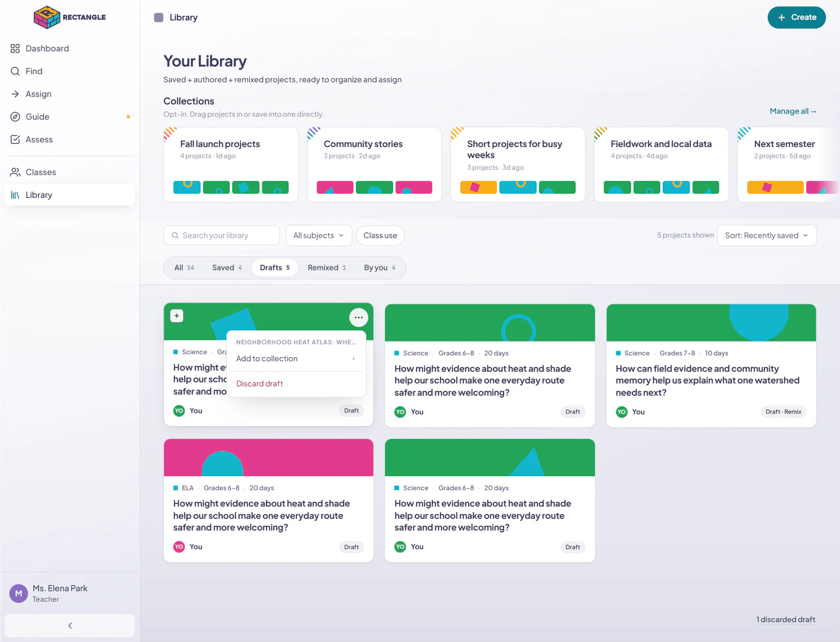Focus the Search your library field
This screenshot has width=840, height=642.
tap(222, 236)
